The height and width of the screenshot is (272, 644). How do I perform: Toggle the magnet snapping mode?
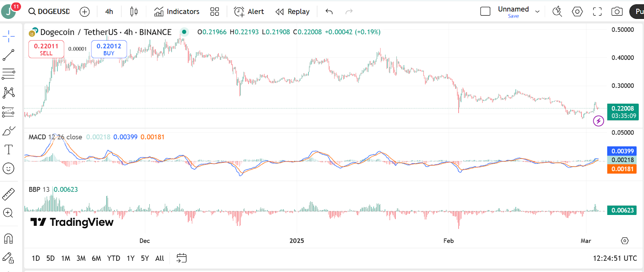pos(8,239)
